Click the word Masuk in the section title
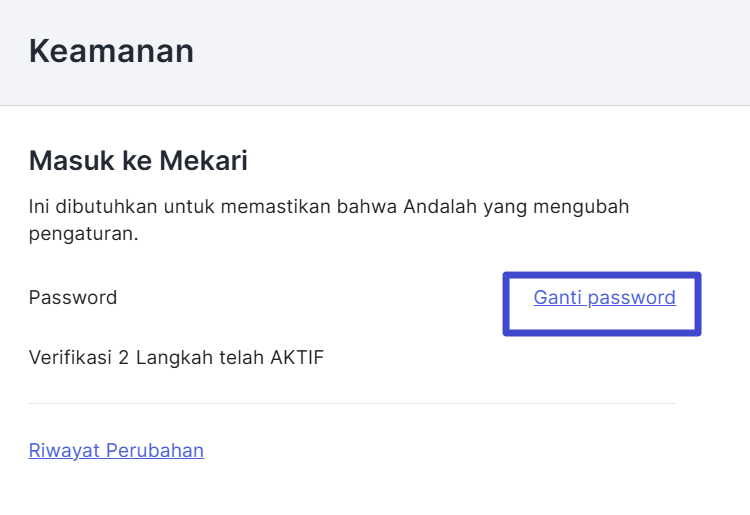The width and height of the screenshot is (750, 515). (62, 160)
